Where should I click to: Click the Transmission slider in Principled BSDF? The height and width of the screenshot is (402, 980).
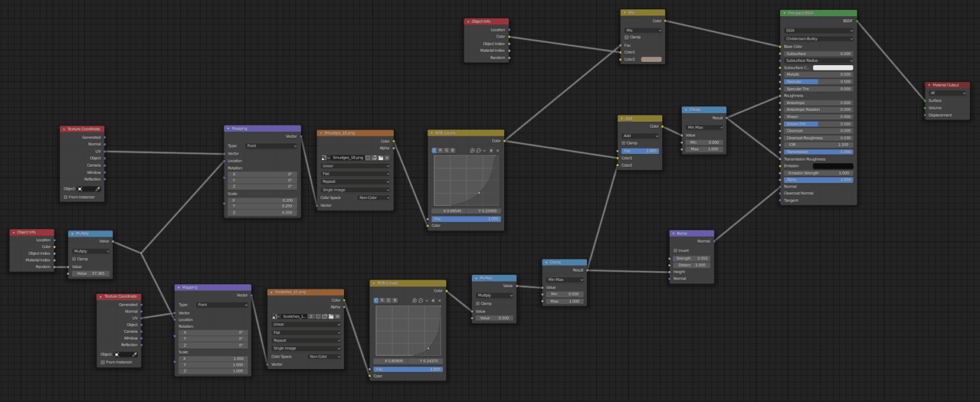pyautogui.click(x=818, y=152)
